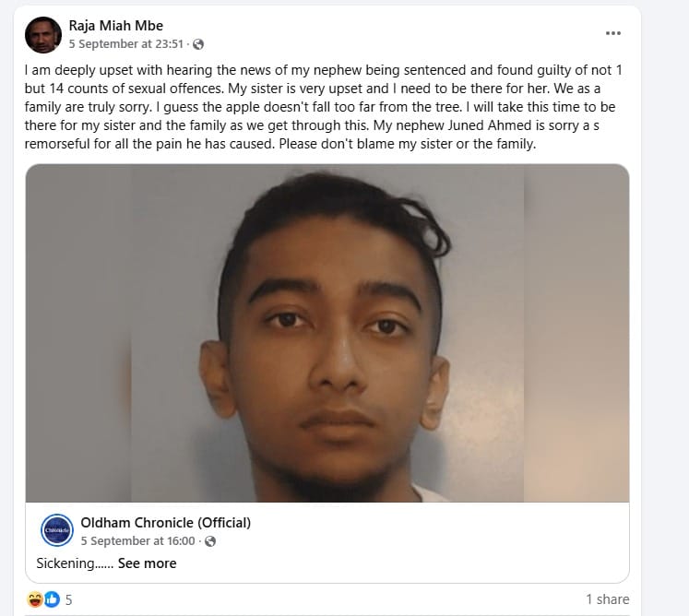Click the main post text paragraph

point(324,107)
